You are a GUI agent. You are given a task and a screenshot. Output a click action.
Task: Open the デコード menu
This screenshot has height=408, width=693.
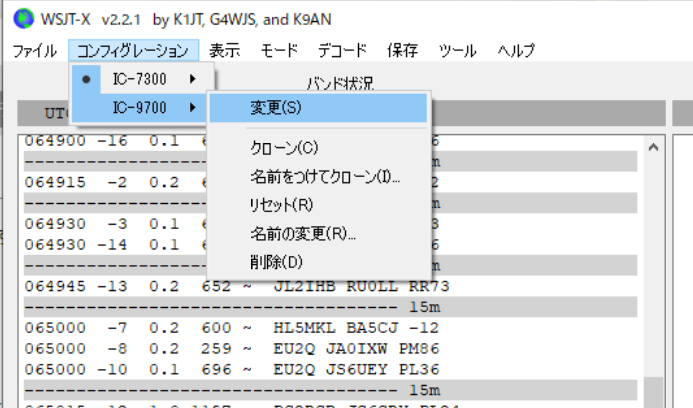click(343, 50)
